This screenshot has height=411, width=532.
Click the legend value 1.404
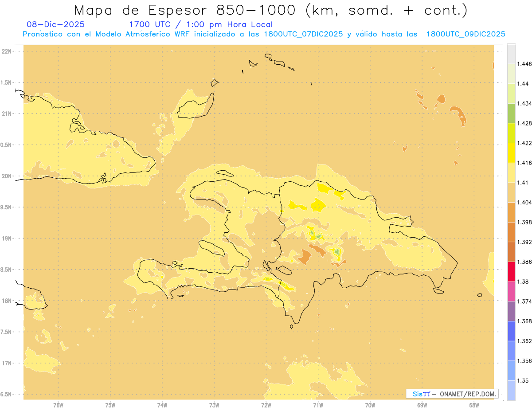pyautogui.click(x=524, y=202)
